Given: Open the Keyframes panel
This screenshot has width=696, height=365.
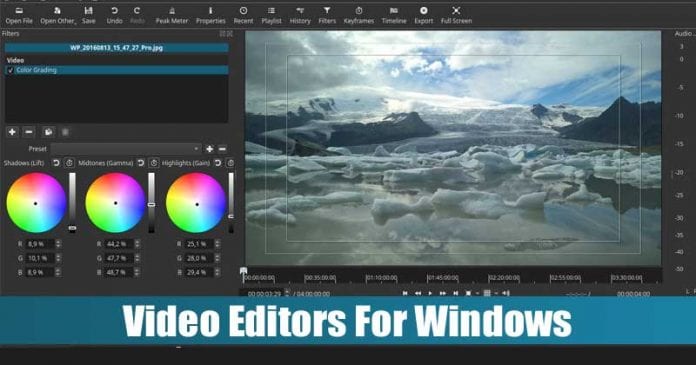Looking at the screenshot, I should coord(359,15).
